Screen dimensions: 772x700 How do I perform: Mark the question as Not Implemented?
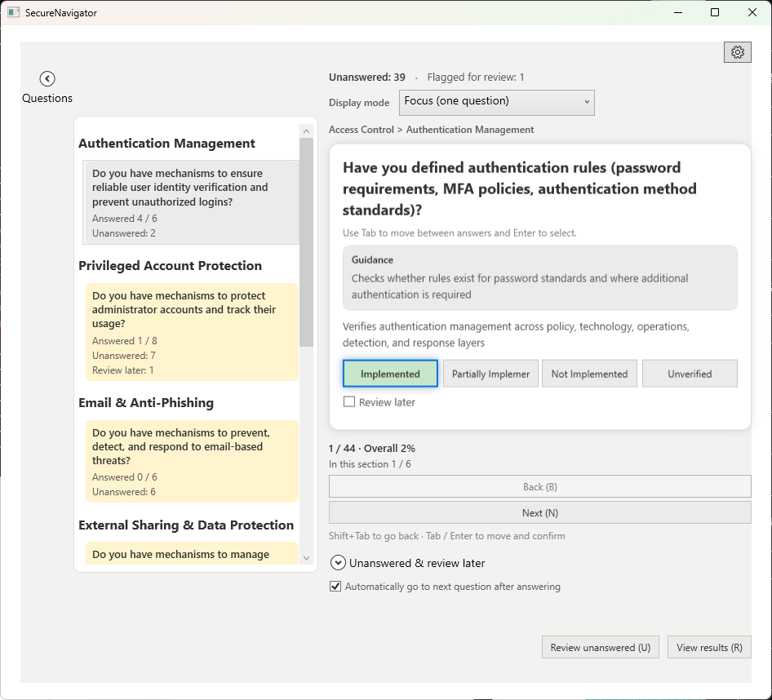(x=589, y=374)
